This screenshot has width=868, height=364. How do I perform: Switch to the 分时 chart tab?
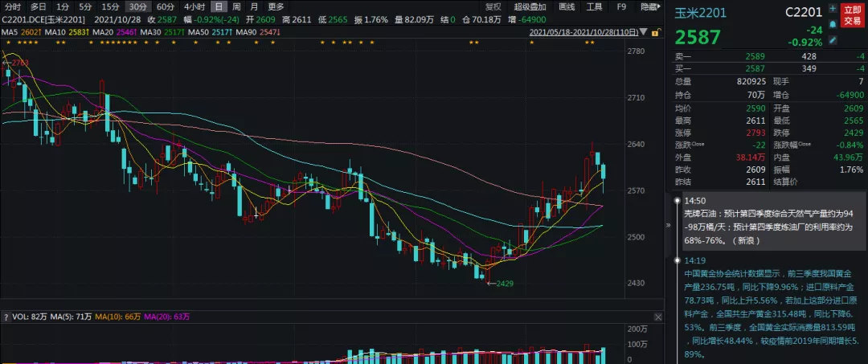pyautogui.click(x=13, y=7)
